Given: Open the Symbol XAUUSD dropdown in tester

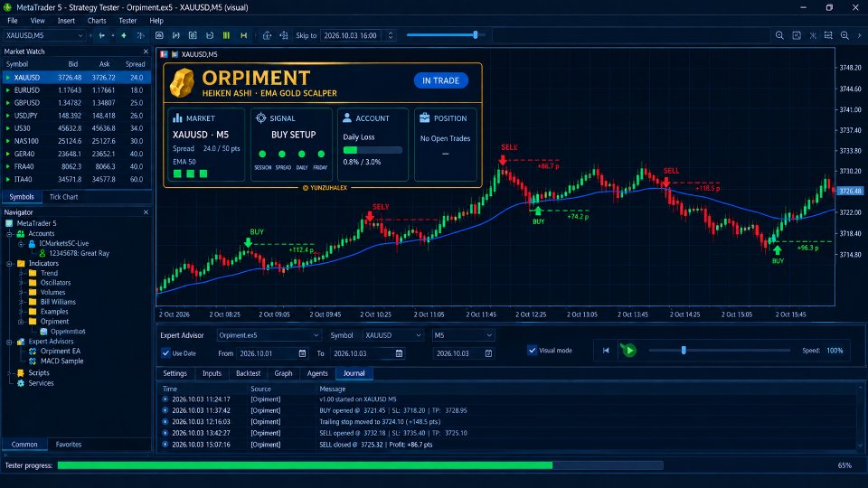Looking at the screenshot, I should pyautogui.click(x=393, y=335).
